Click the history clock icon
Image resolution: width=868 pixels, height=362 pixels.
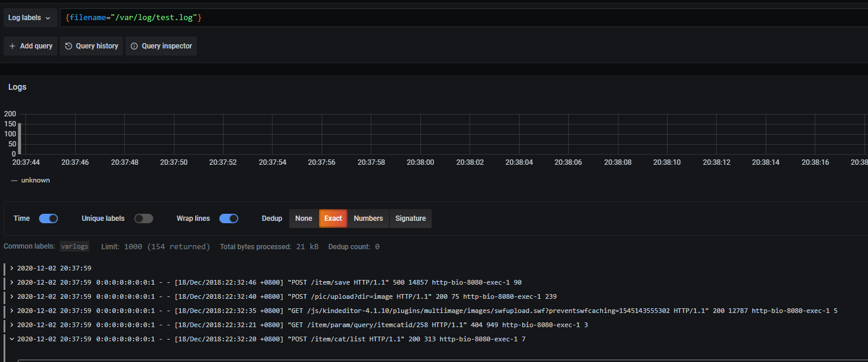(x=69, y=46)
